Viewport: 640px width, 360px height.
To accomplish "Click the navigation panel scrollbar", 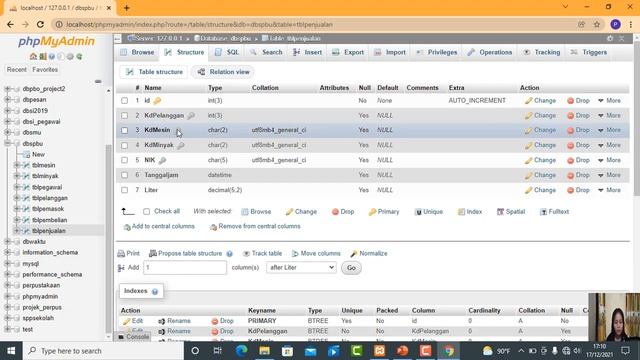I will pyautogui.click(x=108, y=238).
